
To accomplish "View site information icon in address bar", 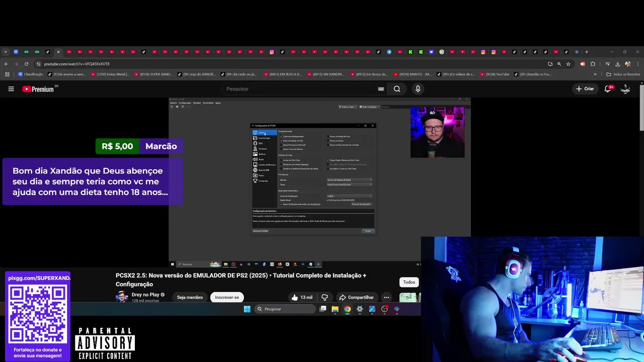I will tap(38, 64).
